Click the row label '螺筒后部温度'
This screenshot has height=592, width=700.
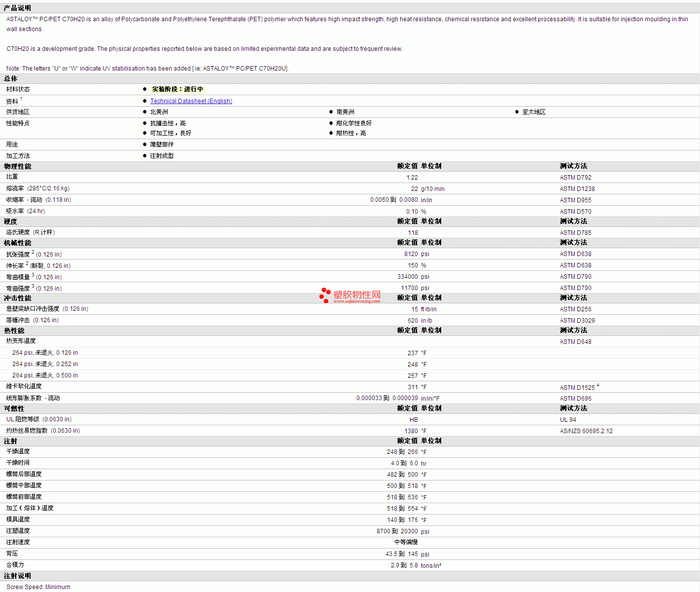tap(24, 474)
